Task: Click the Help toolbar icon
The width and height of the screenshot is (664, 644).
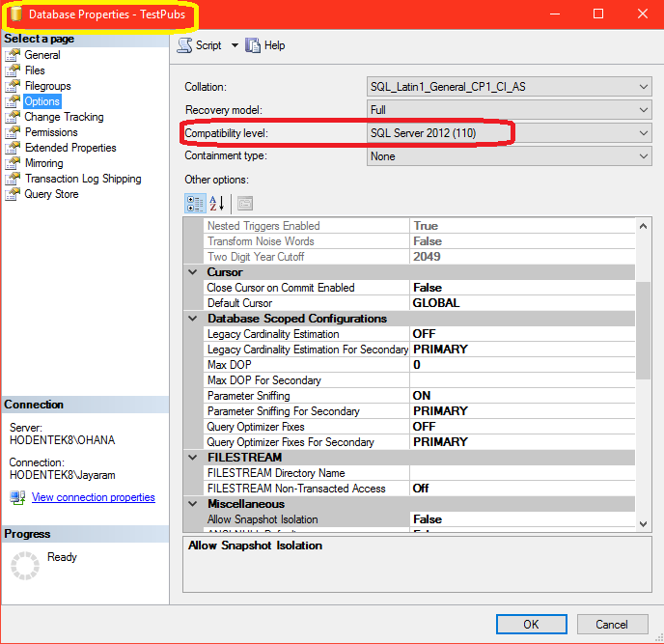Action: [x=253, y=45]
